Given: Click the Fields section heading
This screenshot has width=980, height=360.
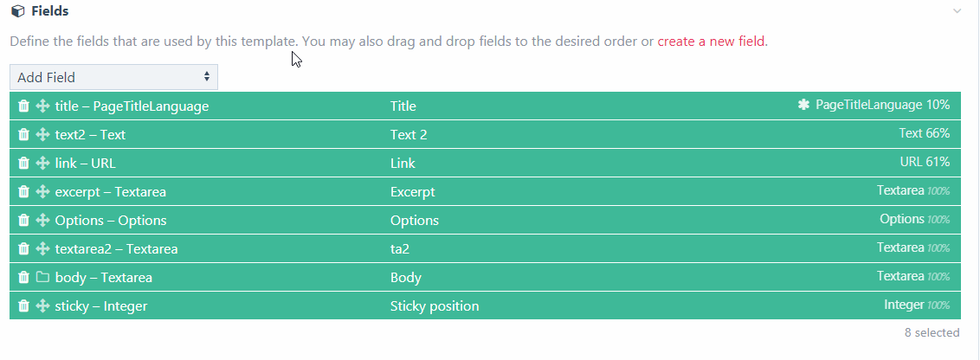Looking at the screenshot, I should 49,11.
